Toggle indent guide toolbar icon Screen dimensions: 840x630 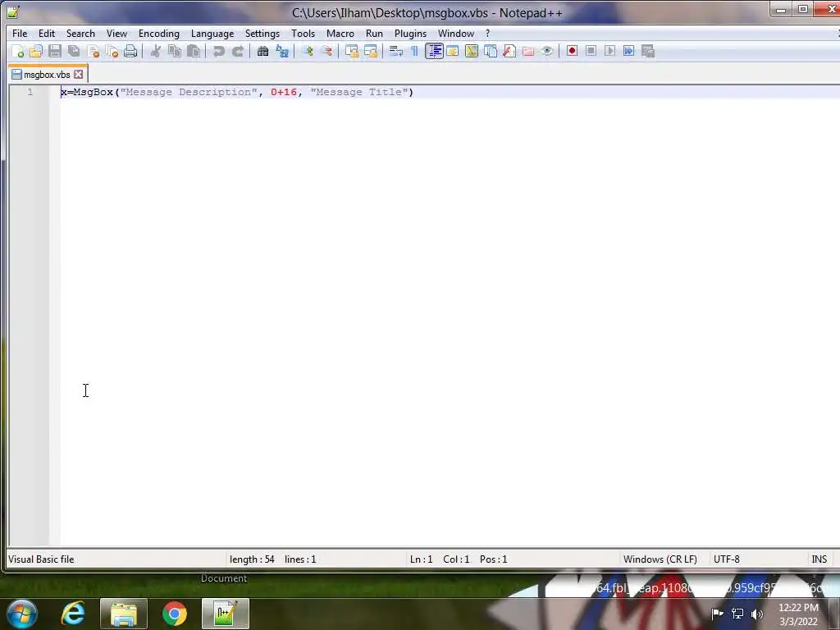pos(434,52)
